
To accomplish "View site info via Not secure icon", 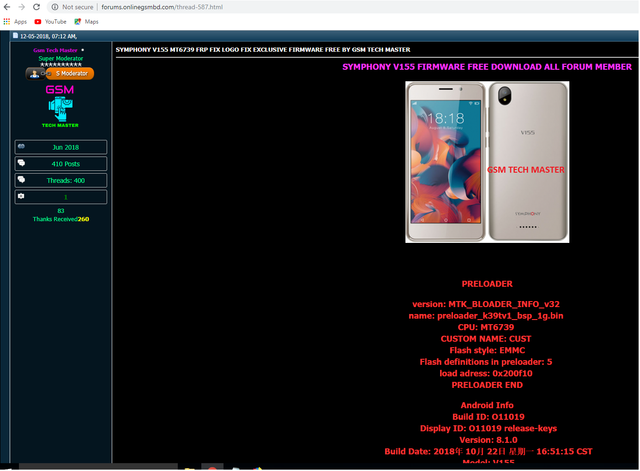I will click(x=55, y=7).
